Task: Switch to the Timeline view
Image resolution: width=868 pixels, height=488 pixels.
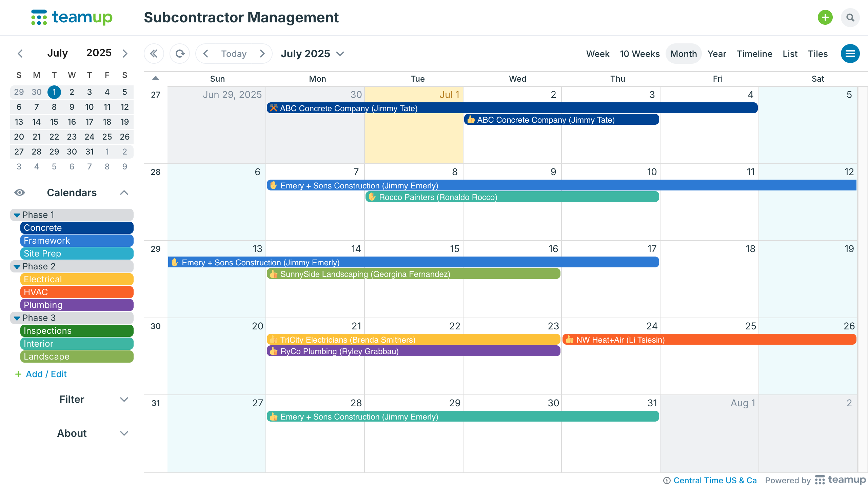Action: [x=754, y=54]
